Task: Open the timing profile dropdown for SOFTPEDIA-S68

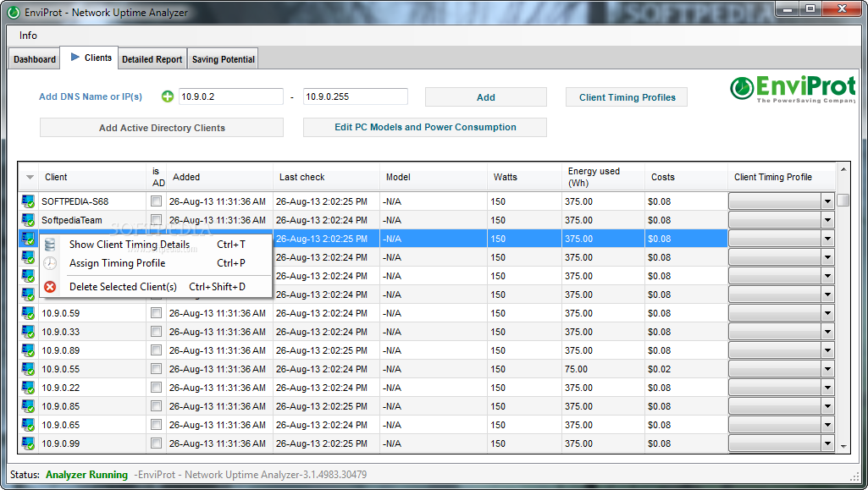Action: pyautogui.click(x=827, y=202)
